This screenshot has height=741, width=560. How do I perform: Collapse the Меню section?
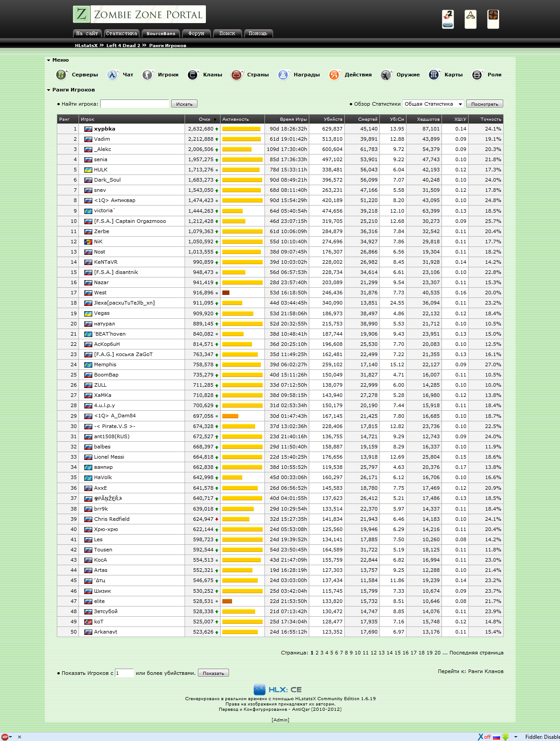49,60
